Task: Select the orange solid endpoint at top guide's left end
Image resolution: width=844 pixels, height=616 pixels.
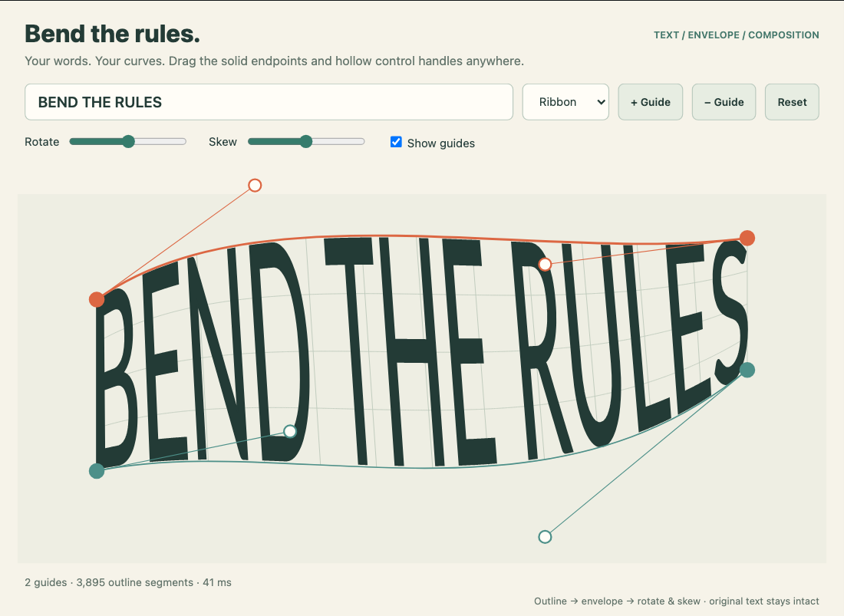Action: 97,299
